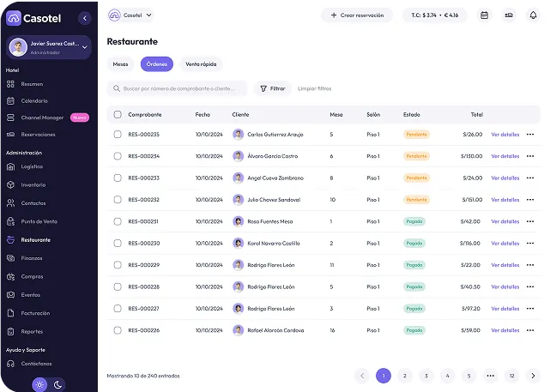Tick the checkbox for RES-000228
550x392 pixels.
pyautogui.click(x=118, y=286)
